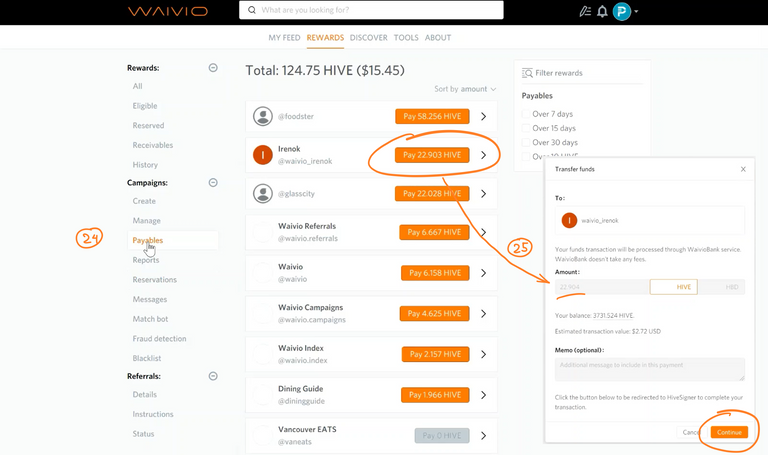This screenshot has height=455, width=768.
Task: Select HBD currency toggle
Action: pos(721,287)
